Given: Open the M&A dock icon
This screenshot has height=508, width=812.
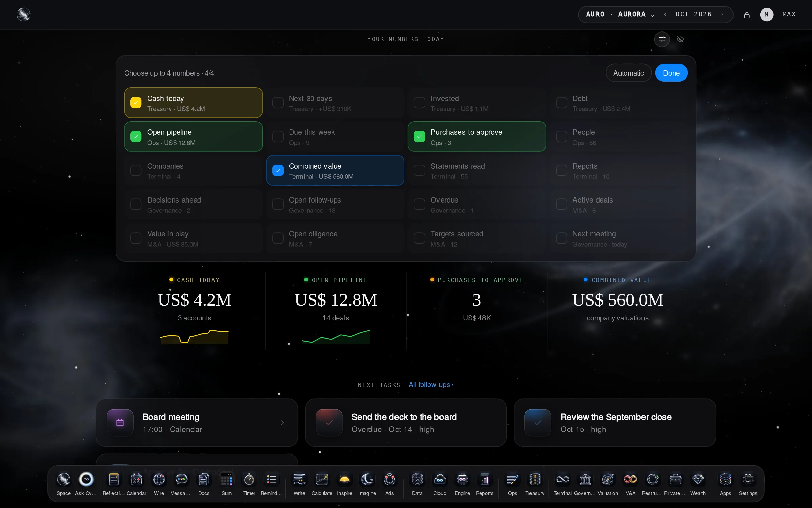Looking at the screenshot, I should 630,484.
